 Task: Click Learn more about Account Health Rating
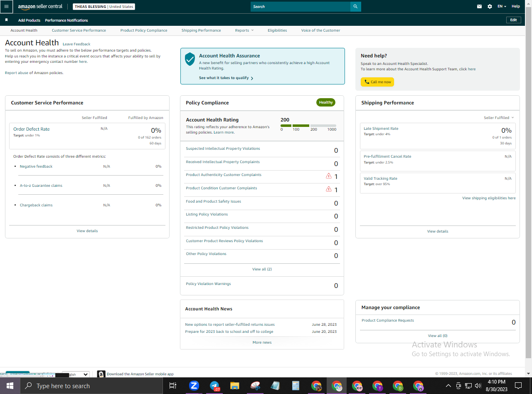coord(224,132)
